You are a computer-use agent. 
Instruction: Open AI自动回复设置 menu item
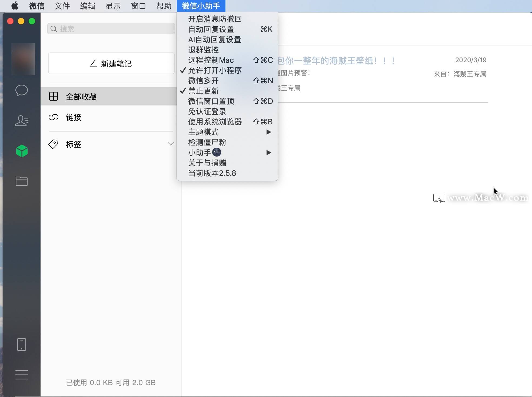[227, 39]
